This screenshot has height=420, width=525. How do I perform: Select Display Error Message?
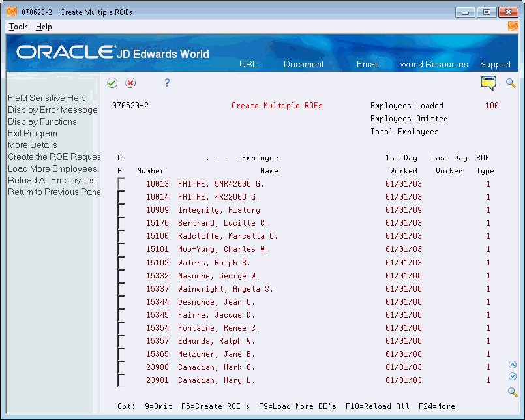pyautogui.click(x=53, y=110)
